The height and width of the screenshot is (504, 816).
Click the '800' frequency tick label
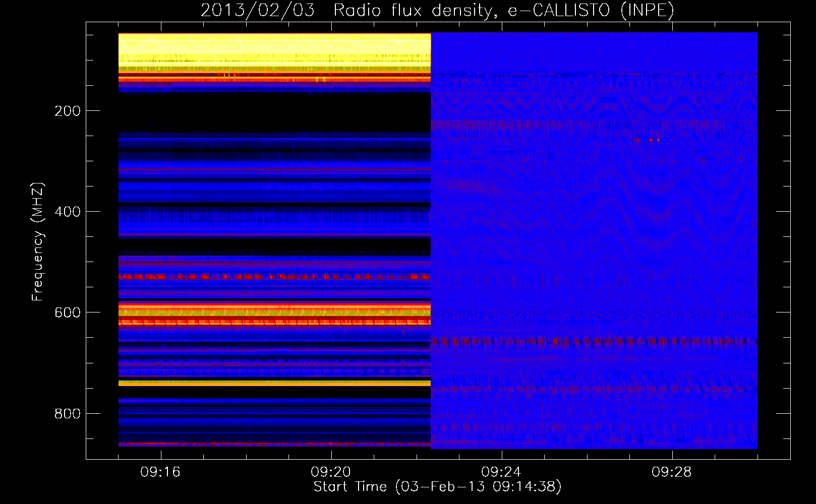[68, 414]
